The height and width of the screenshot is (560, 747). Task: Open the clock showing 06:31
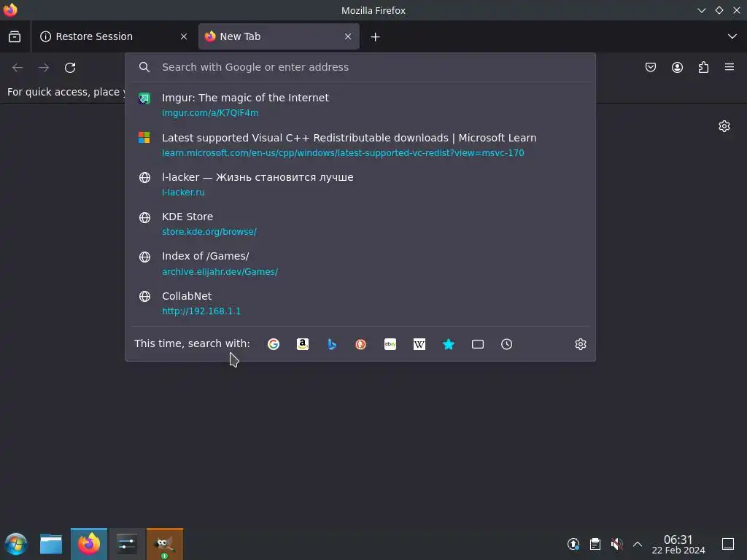(678, 544)
